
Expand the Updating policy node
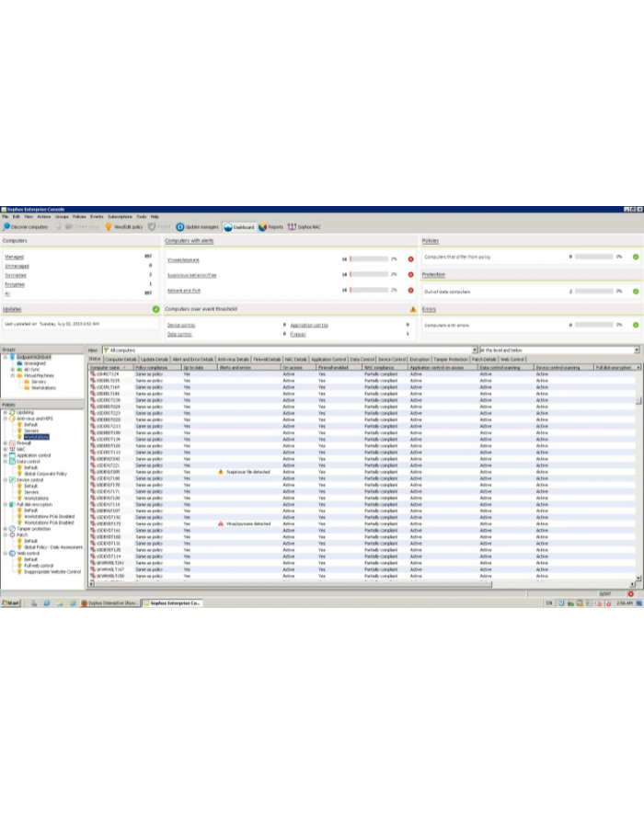coord(6,412)
